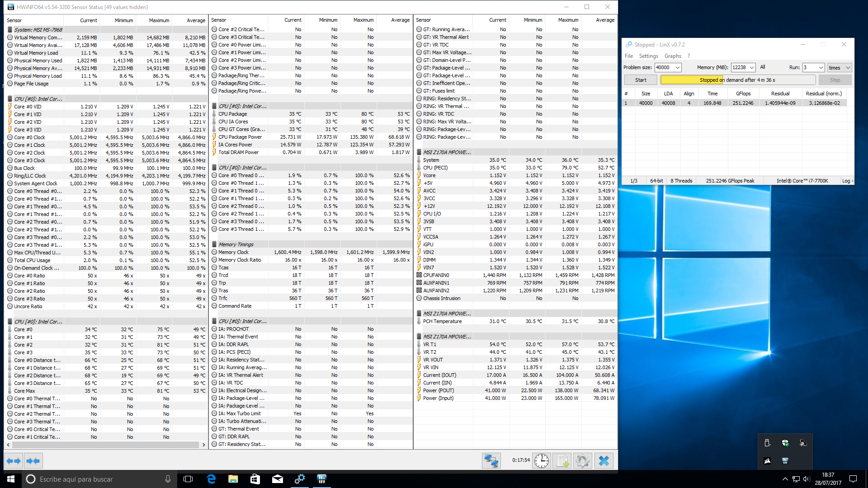Open the Action Center notification icon

853,479
